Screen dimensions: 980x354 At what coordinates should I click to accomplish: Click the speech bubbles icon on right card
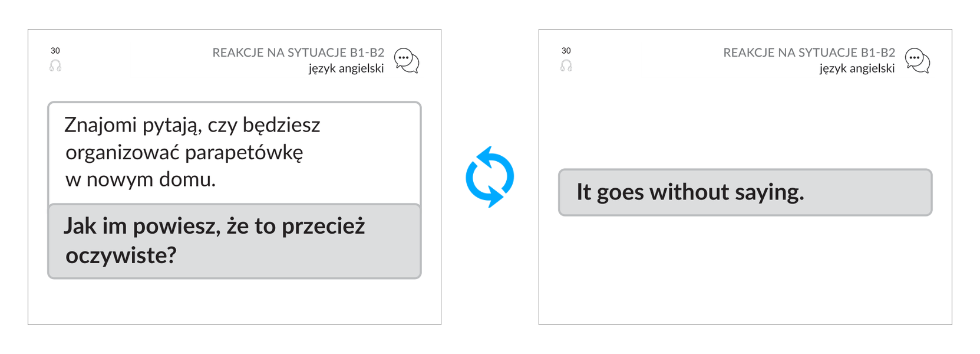tap(918, 61)
